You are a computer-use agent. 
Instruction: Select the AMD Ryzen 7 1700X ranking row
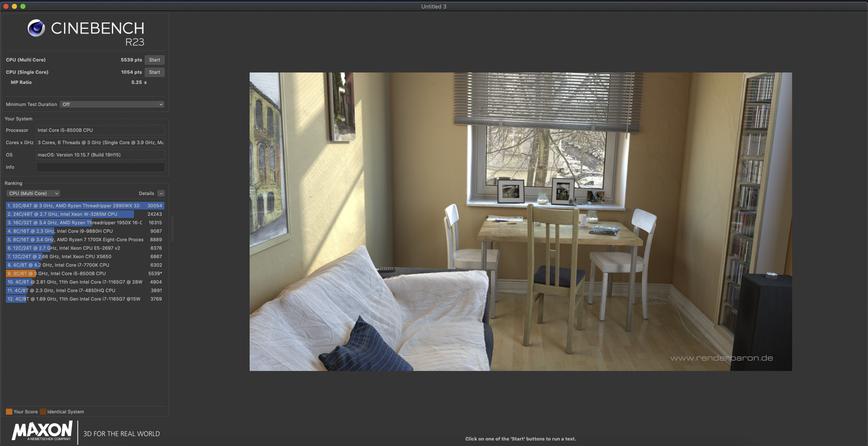click(x=85, y=240)
